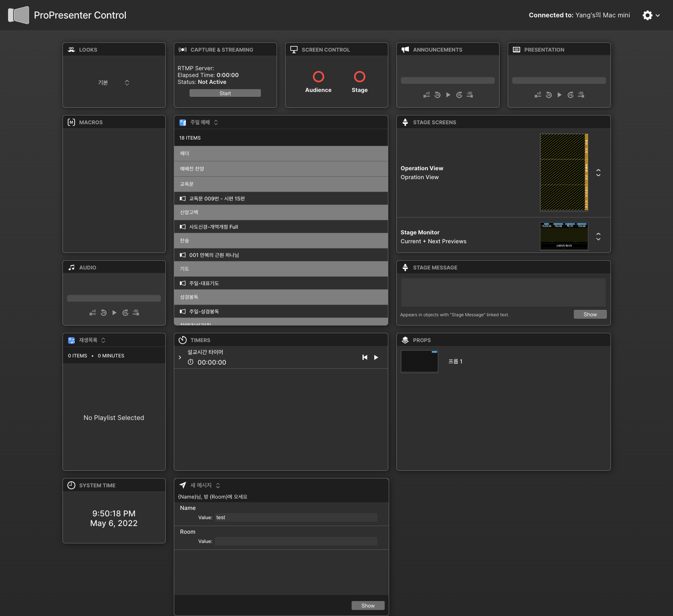Click the message paper-plane icon

183,485
